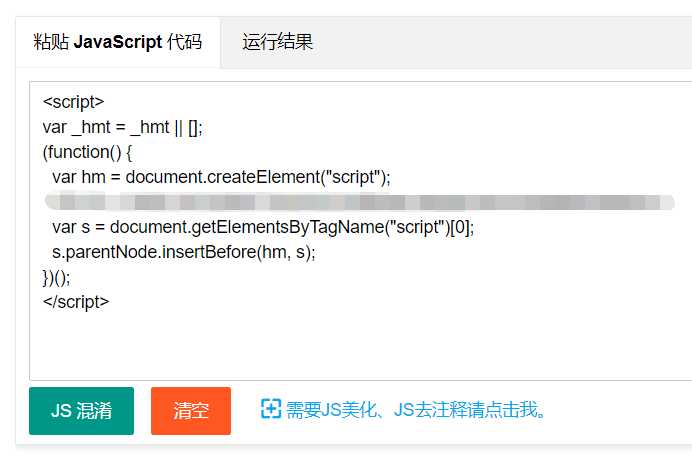Select the 粘贴 JavaScript 代码 tab
The width and height of the screenshot is (692, 454).
pyautogui.click(x=117, y=42)
